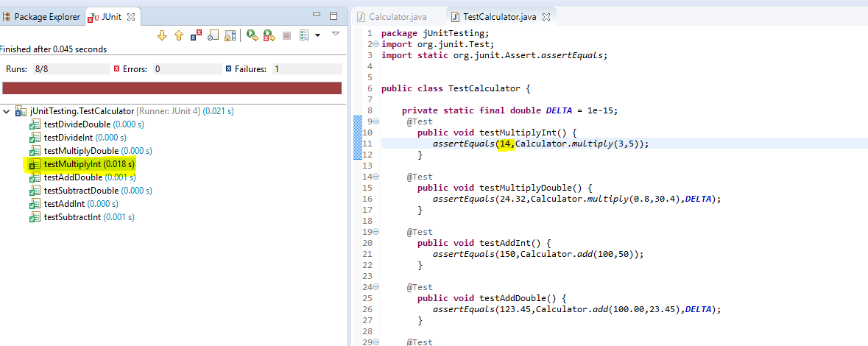The width and height of the screenshot is (868, 346).
Task: Toggle JUnit Scroll Lock
Action: pos(230,36)
